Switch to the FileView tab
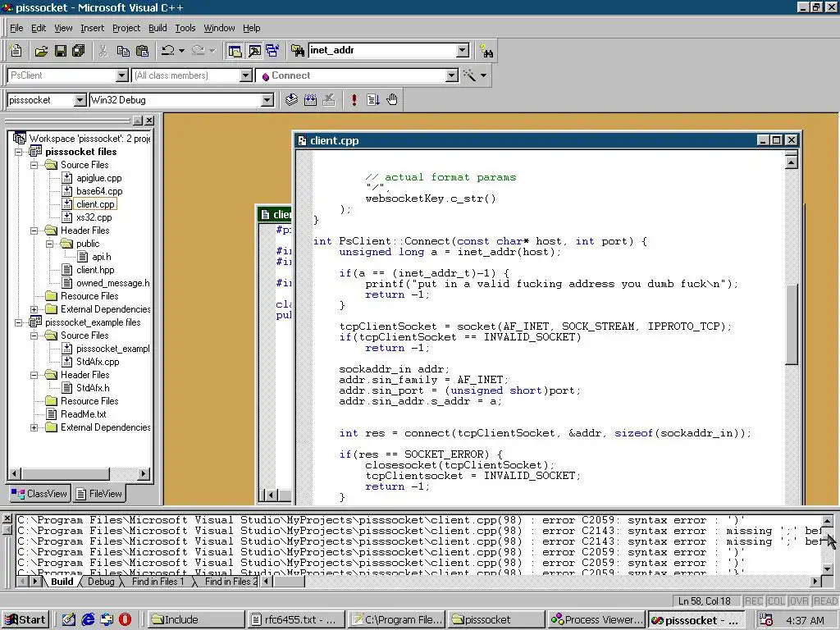 pyautogui.click(x=99, y=493)
